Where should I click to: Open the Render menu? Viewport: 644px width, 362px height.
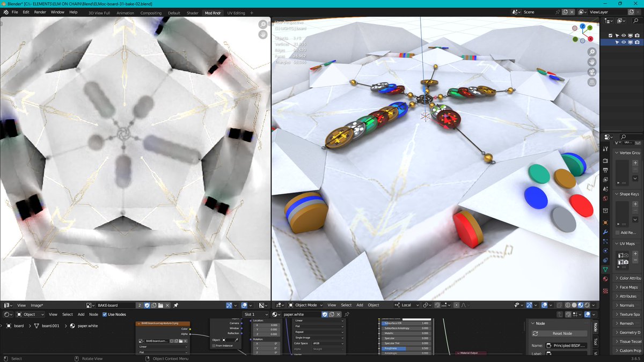(40, 12)
